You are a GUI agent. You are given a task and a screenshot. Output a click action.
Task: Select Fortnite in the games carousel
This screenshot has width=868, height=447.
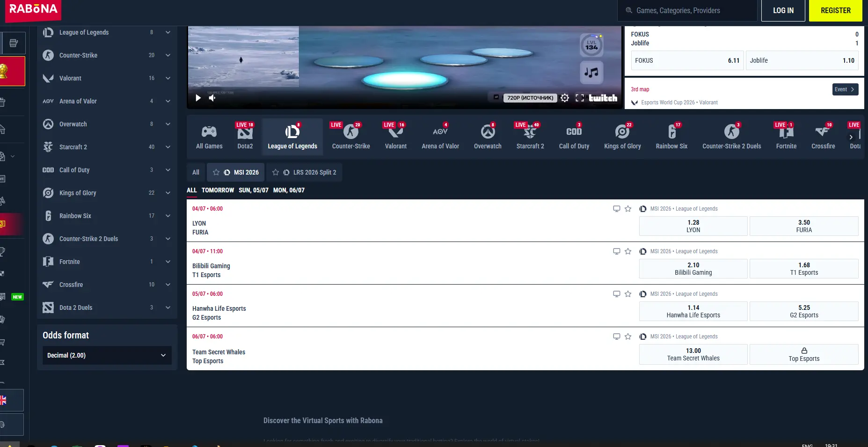786,136
